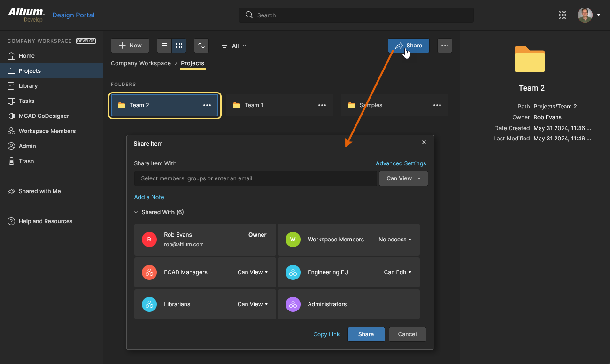610x364 pixels.
Task: Click the Librarians group icon
Action: (x=149, y=304)
